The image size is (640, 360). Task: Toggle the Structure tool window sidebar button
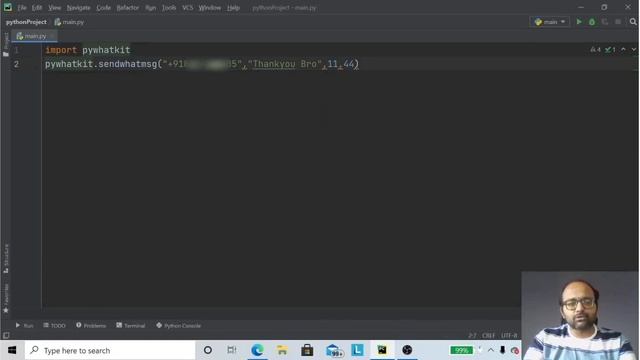[6, 259]
